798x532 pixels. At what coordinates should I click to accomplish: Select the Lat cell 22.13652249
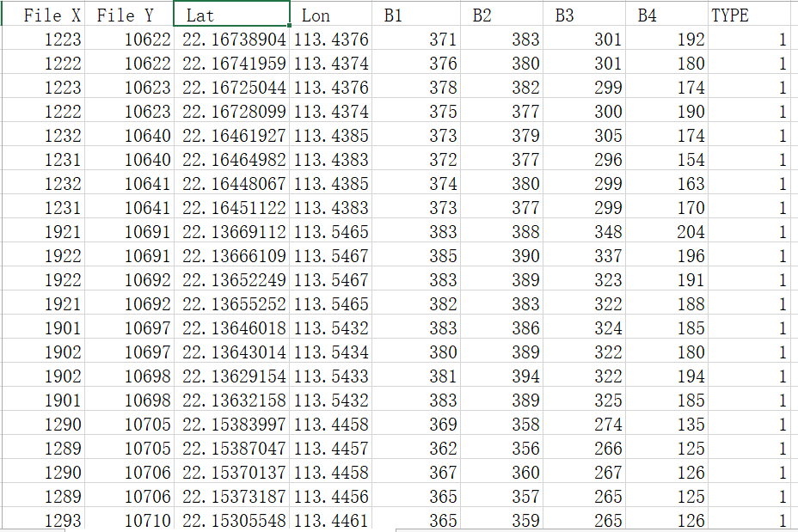coord(231,279)
